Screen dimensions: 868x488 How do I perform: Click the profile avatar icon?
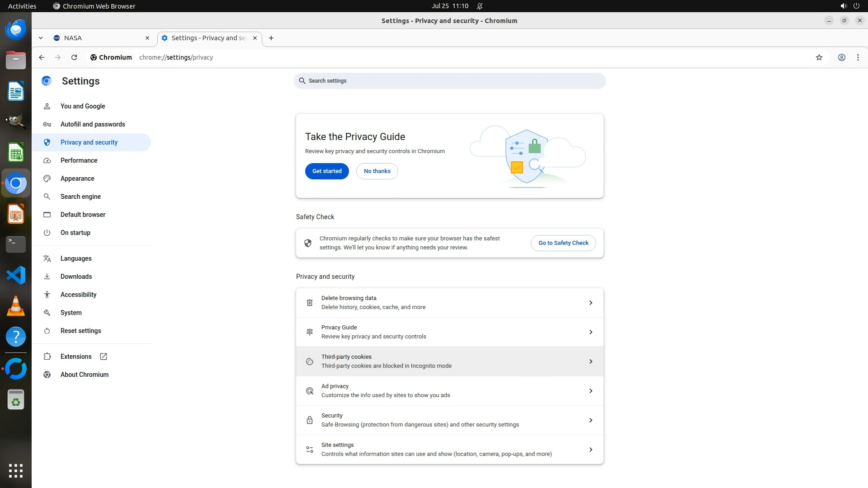coord(841,57)
